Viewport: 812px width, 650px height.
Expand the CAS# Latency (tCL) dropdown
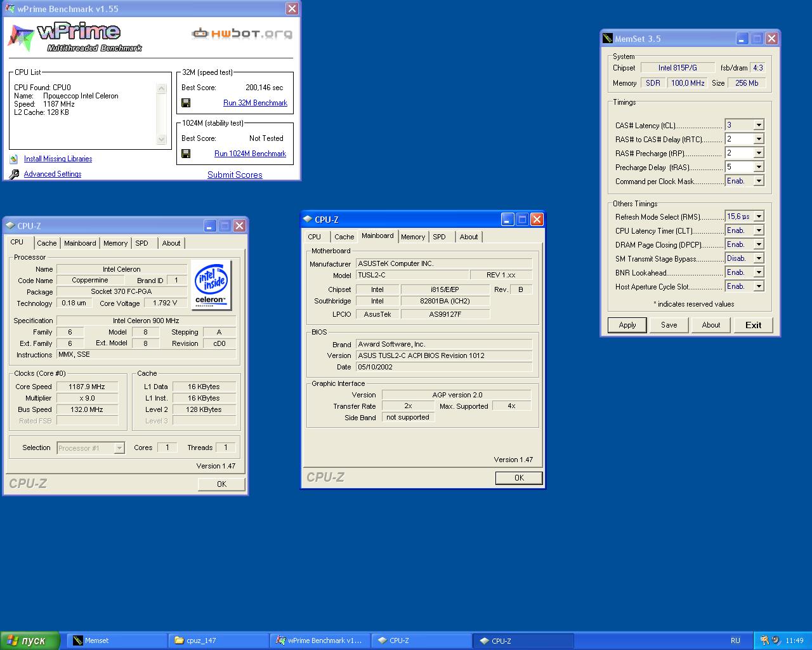tap(759, 125)
